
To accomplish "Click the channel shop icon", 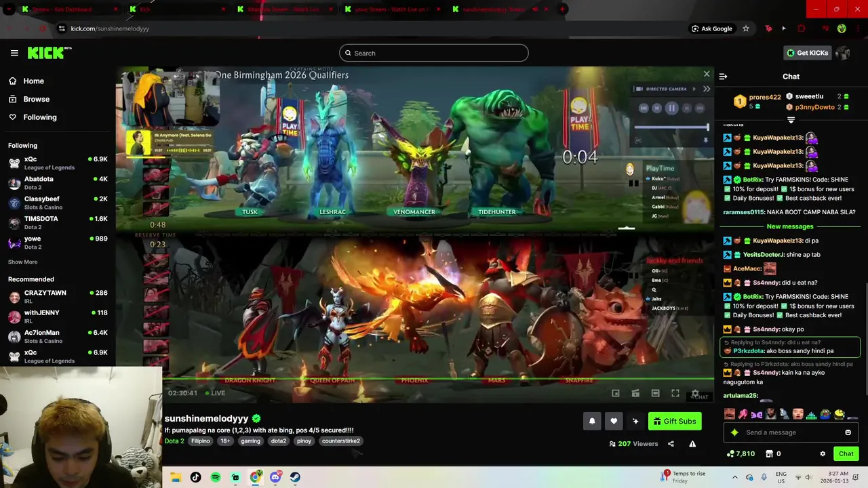I will [769, 453].
